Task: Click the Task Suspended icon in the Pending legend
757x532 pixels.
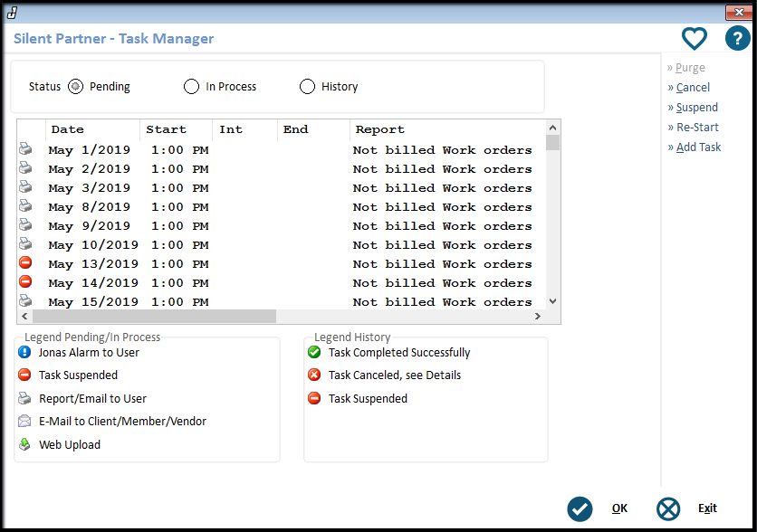Action: [24, 375]
